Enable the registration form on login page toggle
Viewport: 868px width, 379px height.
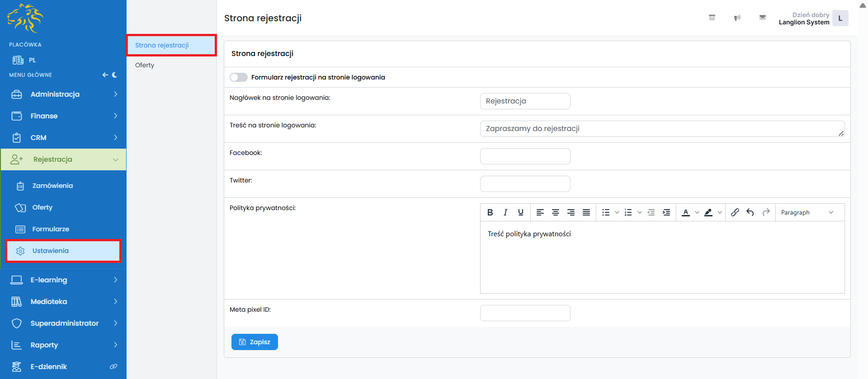[239, 77]
